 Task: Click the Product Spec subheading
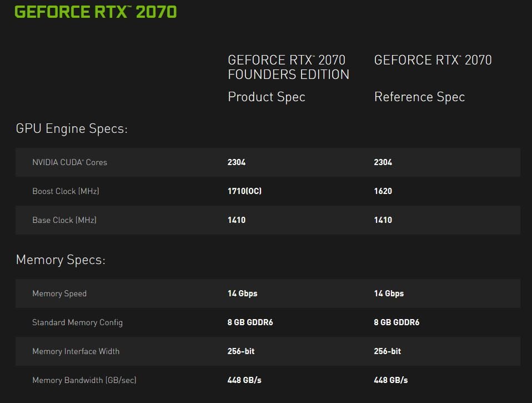[x=267, y=97]
